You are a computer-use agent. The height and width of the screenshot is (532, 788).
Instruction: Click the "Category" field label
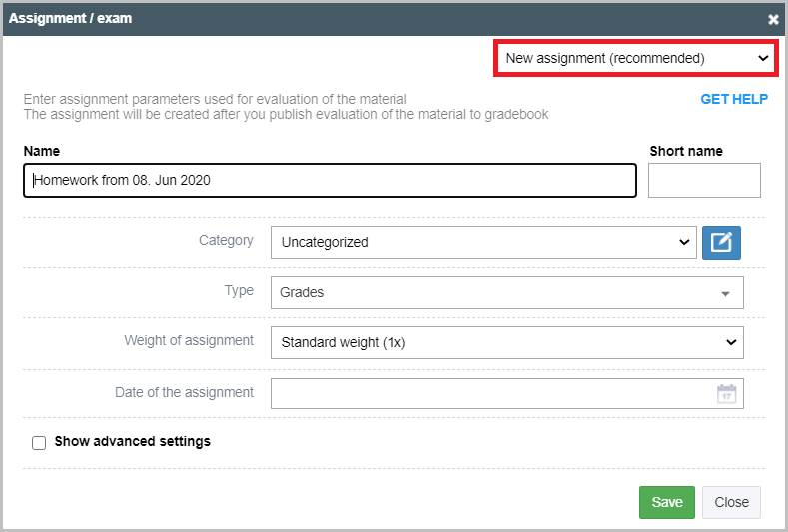[x=226, y=241]
